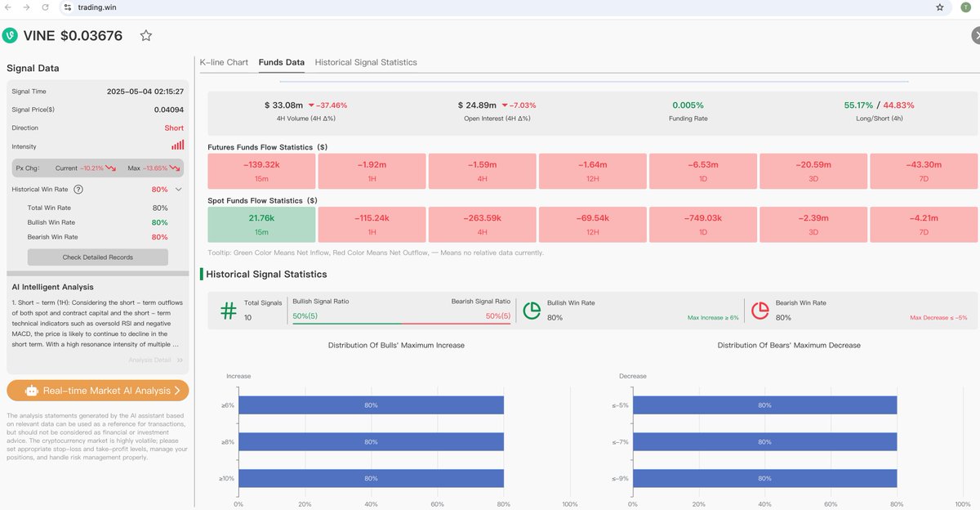Screen dimensions: 980x510
Task: Click the Total Signals hash icon
Action: click(229, 311)
